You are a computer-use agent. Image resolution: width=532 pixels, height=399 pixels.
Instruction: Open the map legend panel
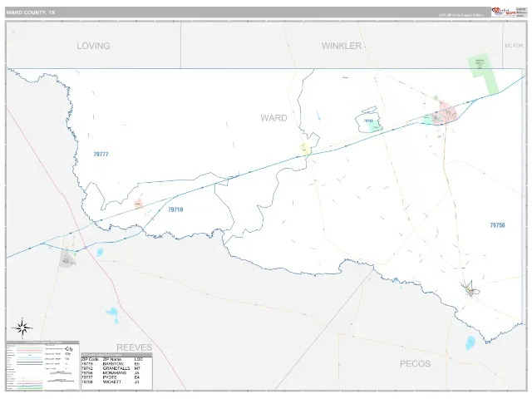[42, 366]
